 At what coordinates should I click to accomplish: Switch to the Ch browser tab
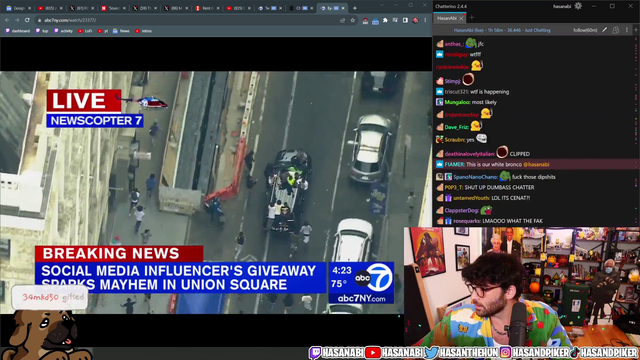pos(301,8)
